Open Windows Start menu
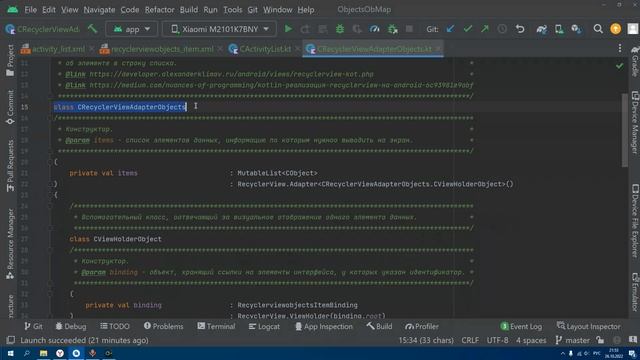This screenshot has height=360, width=640. 10,353
